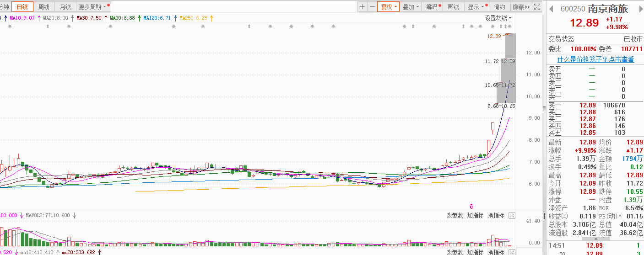Click the 委差 107711 value
The width and height of the screenshot is (644, 255).
[x=632, y=49]
